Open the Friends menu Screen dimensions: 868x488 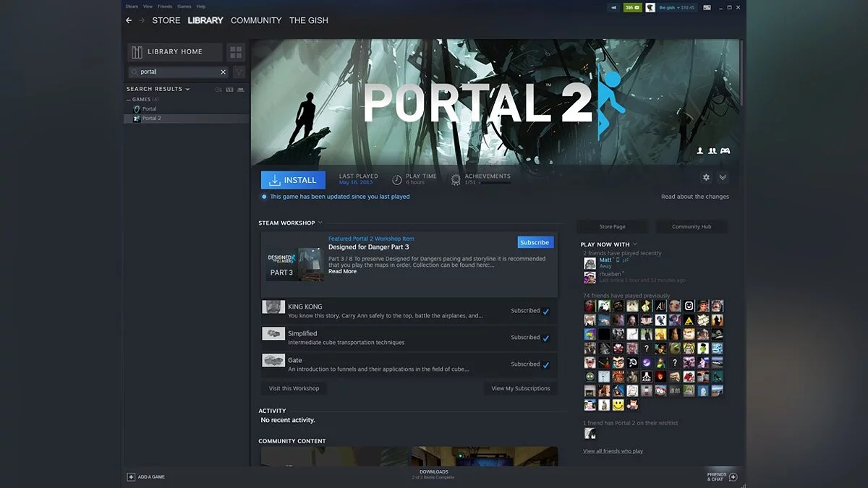(x=165, y=6)
